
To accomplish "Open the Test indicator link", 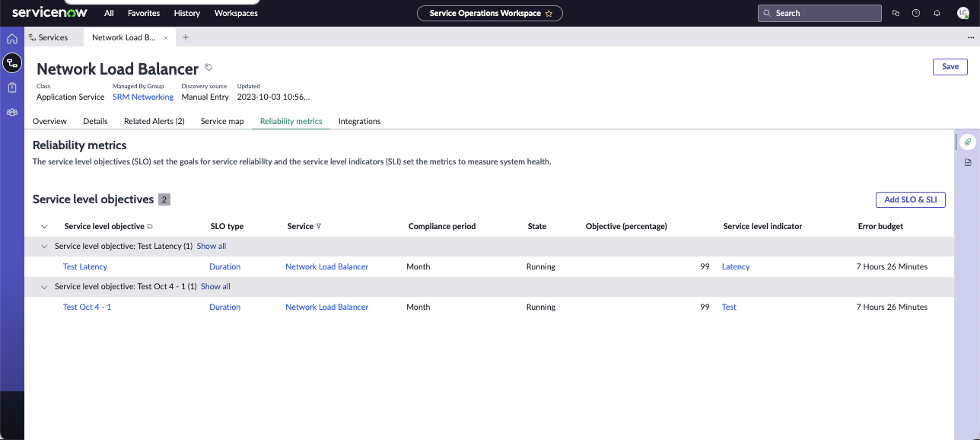I will pos(729,307).
